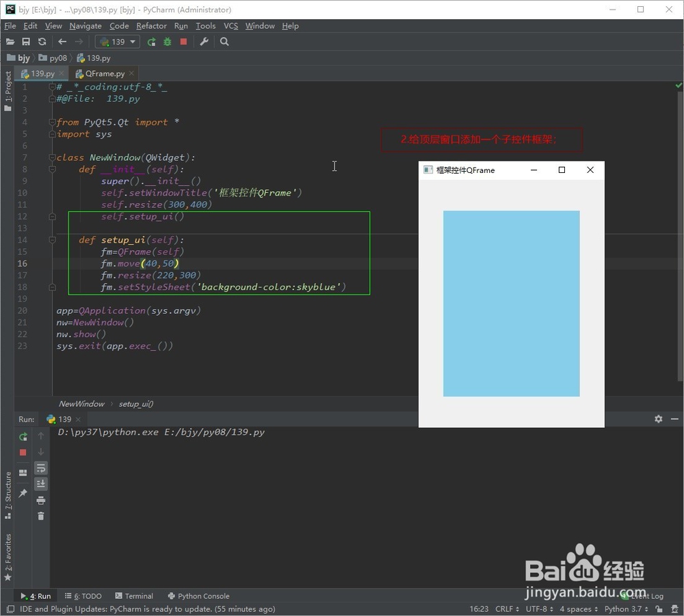Collapse the __init__ method fold marker
The height and width of the screenshot is (616, 684).
(53, 169)
